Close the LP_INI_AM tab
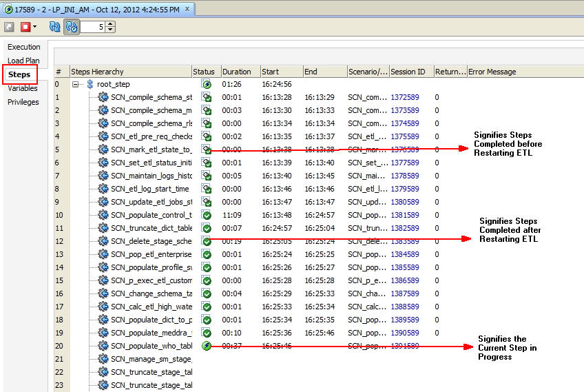This screenshot has height=392, width=584. [x=187, y=9]
